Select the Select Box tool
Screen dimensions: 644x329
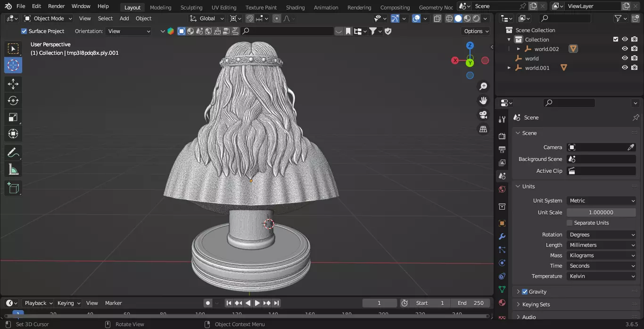13,49
